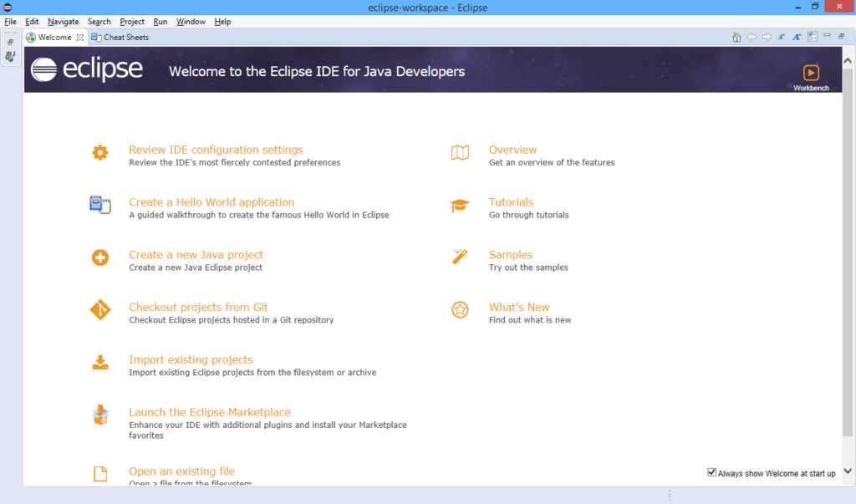Image resolution: width=856 pixels, height=504 pixels.
Task: Click the map icon next to Overview
Action: (x=460, y=152)
